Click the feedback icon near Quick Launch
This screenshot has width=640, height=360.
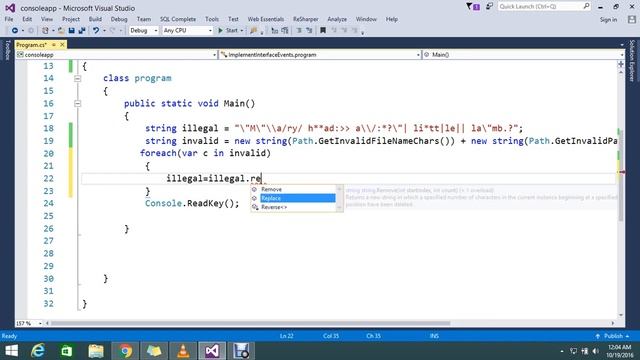pos(489,6)
